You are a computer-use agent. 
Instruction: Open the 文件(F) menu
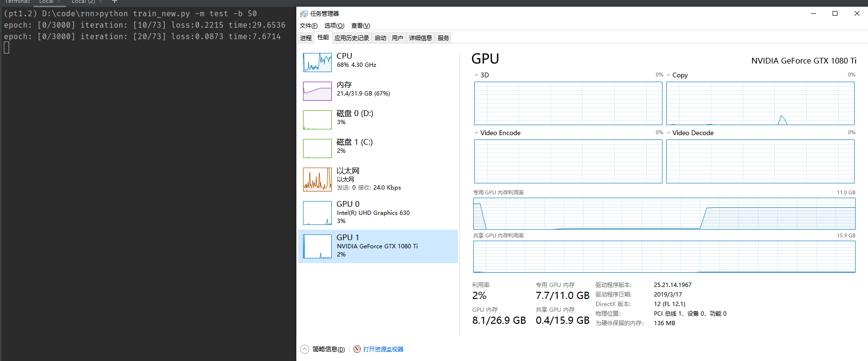coord(308,26)
